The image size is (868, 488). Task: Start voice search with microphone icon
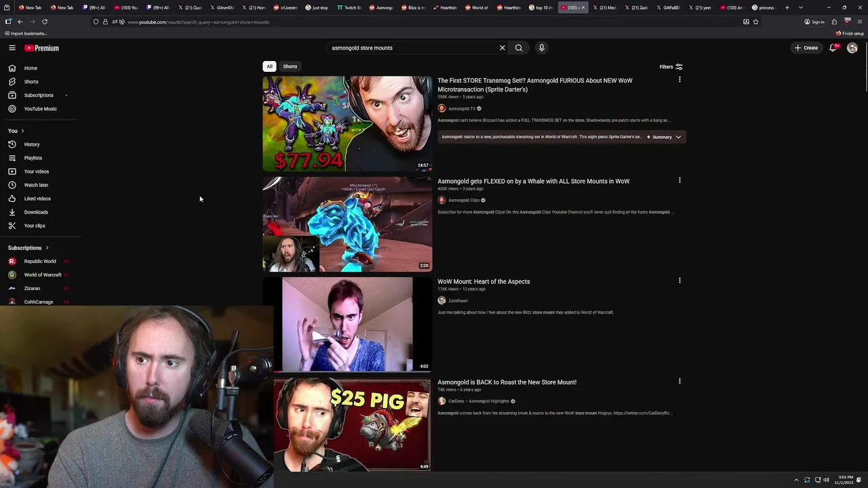[x=541, y=48]
